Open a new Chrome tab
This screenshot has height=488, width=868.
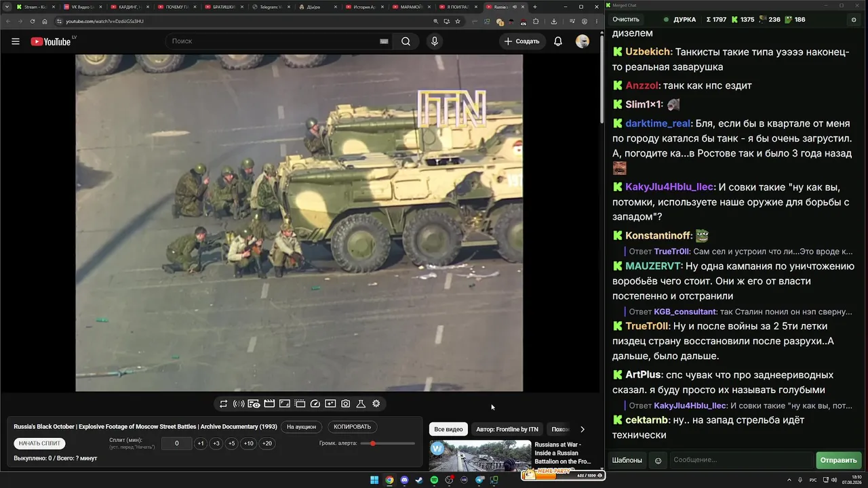(535, 7)
